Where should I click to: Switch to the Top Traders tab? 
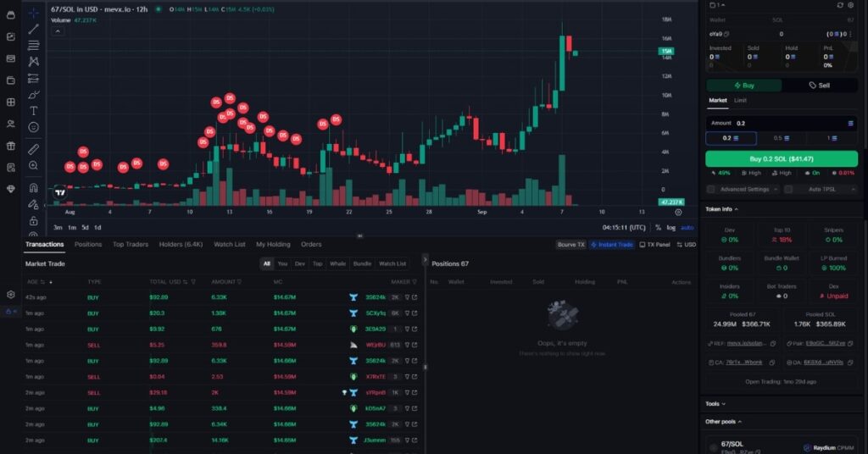pyautogui.click(x=131, y=245)
